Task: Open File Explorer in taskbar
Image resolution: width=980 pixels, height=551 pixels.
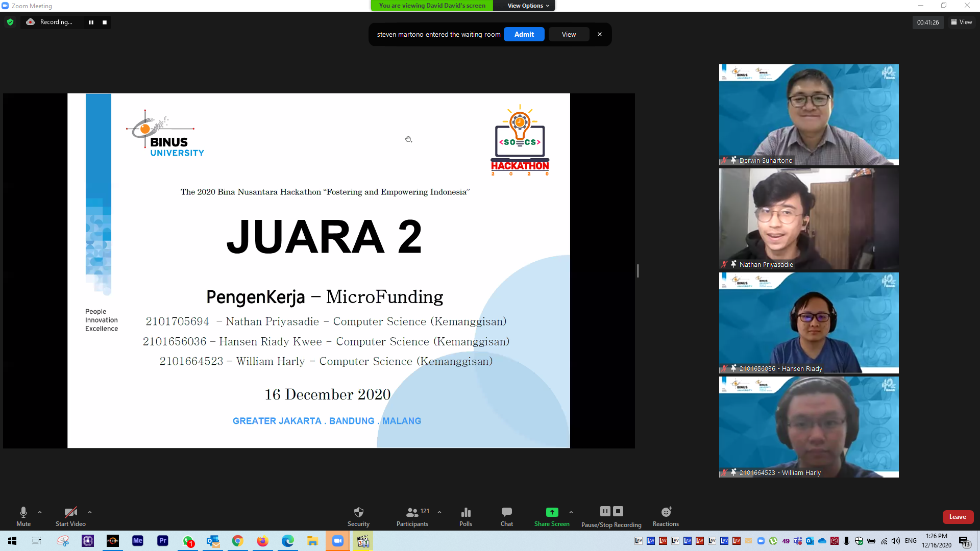Action: [x=312, y=541]
